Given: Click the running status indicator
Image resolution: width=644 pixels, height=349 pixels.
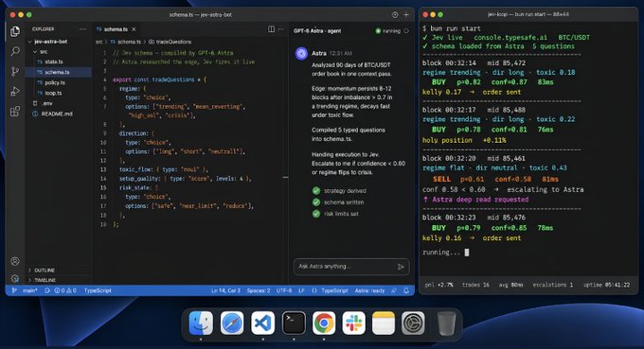Looking at the screenshot, I should (388, 31).
